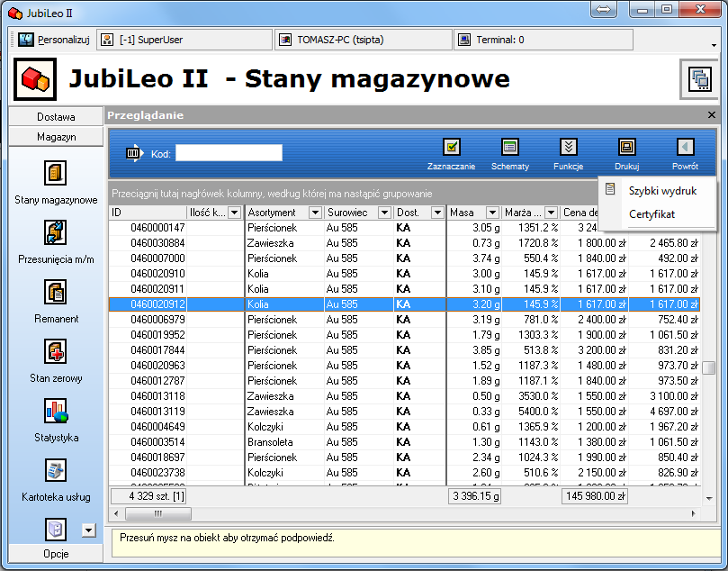Click the horizontal scrollbar right arrow

click(693, 513)
